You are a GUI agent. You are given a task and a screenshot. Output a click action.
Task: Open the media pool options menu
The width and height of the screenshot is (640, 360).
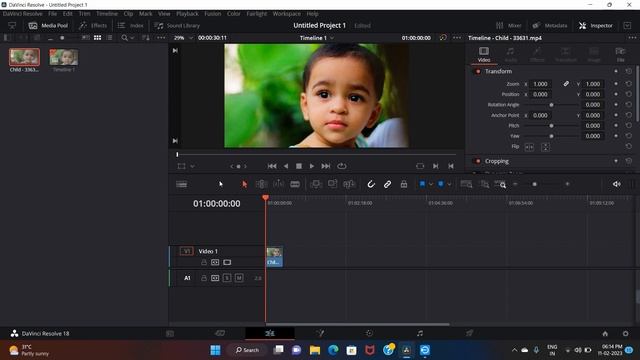coord(161,38)
